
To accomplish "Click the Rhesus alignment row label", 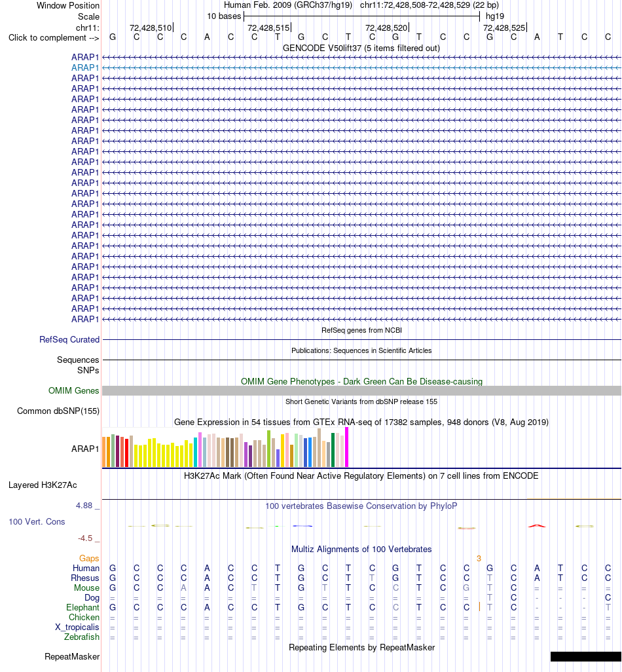I will [85, 578].
